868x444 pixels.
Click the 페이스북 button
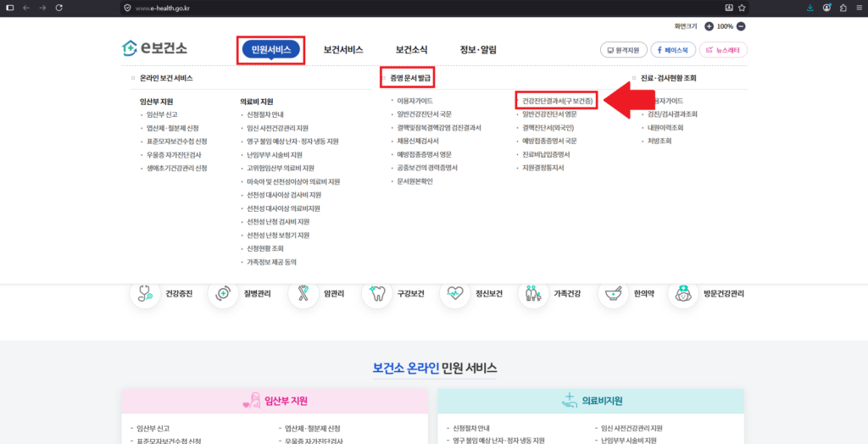coord(673,50)
